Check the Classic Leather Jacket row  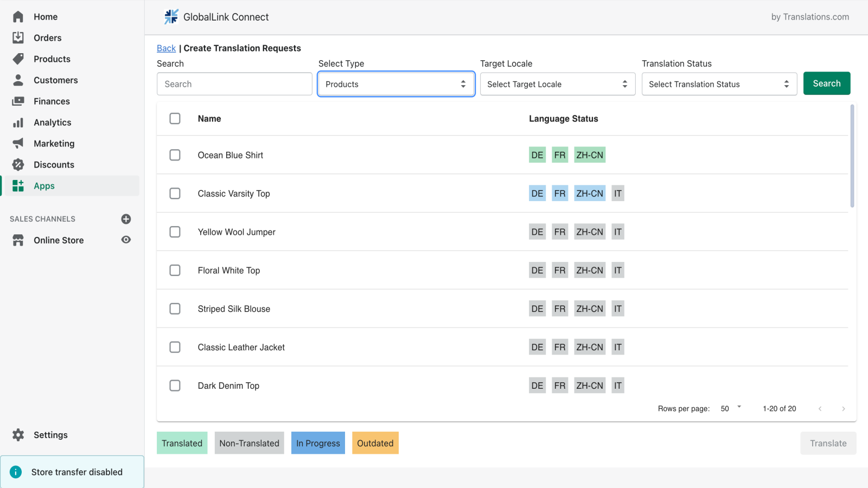pyautogui.click(x=175, y=347)
